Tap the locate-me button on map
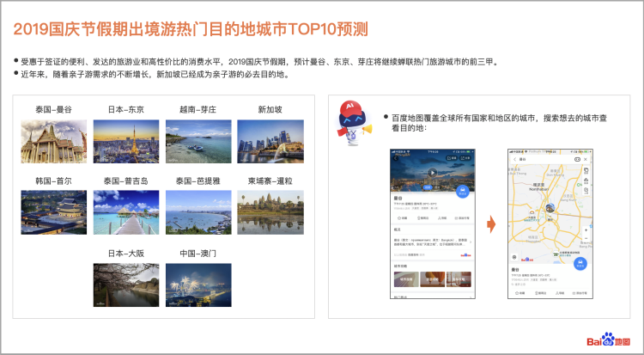 point(514,257)
